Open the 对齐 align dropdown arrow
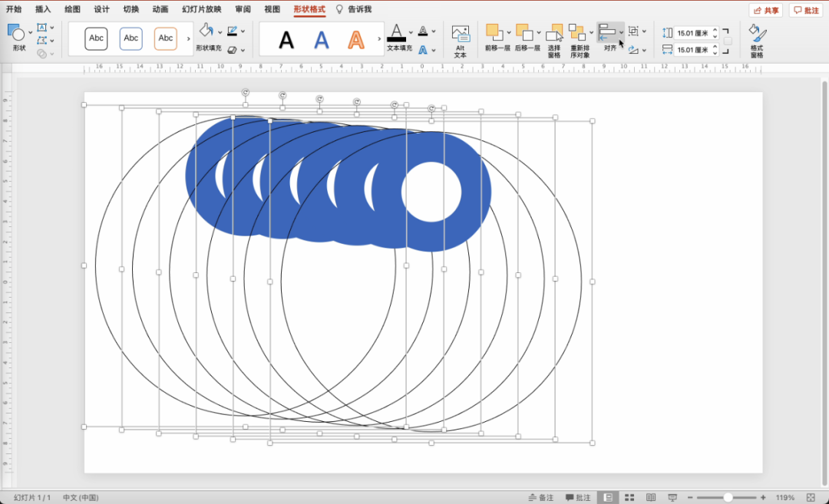Screen dimensions: 829x504 click(621, 33)
